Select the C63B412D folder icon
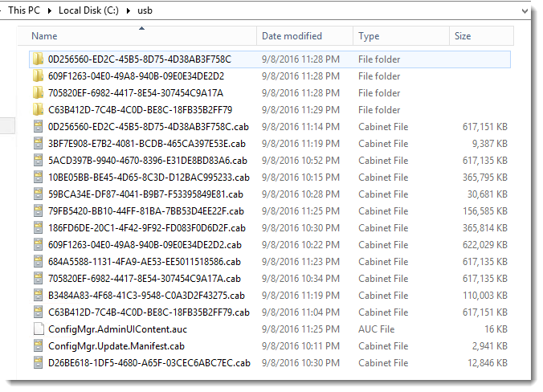Viewport: 543px width, 392px height. coord(38,110)
